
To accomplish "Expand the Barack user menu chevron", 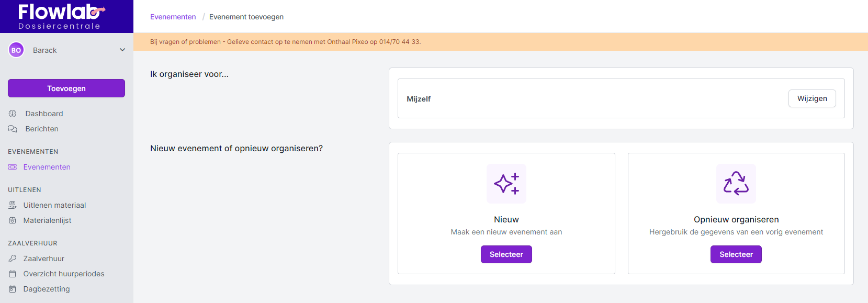I will pos(122,50).
